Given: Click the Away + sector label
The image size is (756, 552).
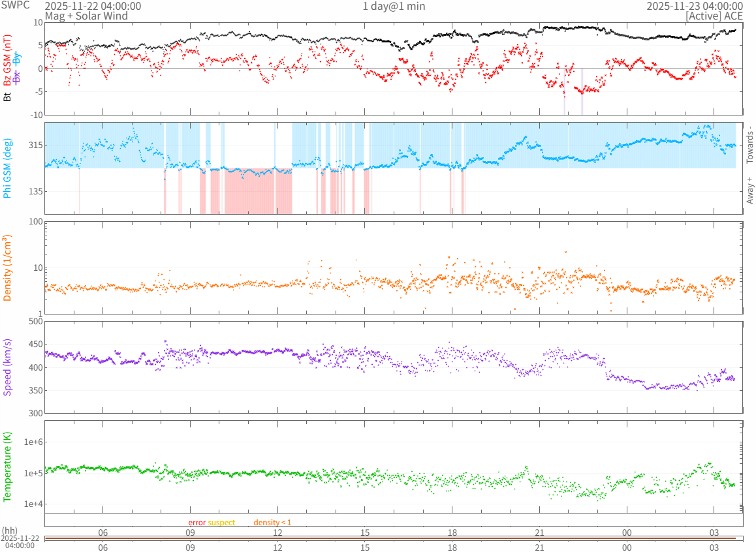Looking at the screenshot, I should [x=749, y=190].
